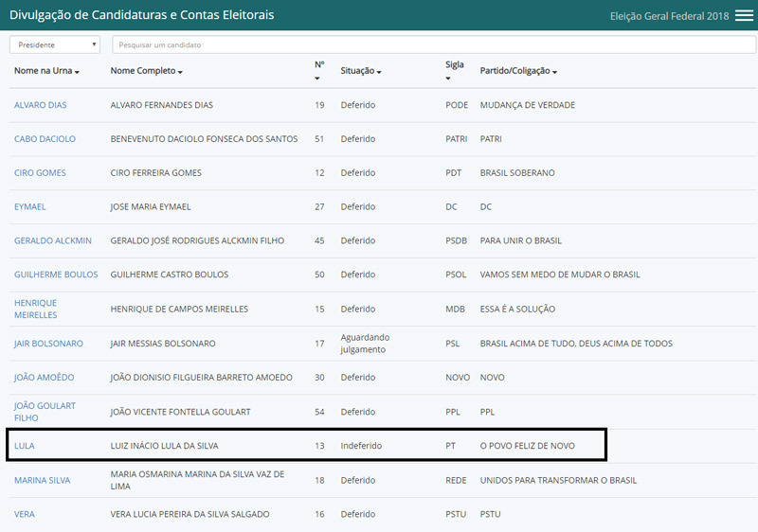Screen dimensions: 758x532
Task: Select full name GUILHERME CASTRO BOULOS
Action: click(x=170, y=275)
